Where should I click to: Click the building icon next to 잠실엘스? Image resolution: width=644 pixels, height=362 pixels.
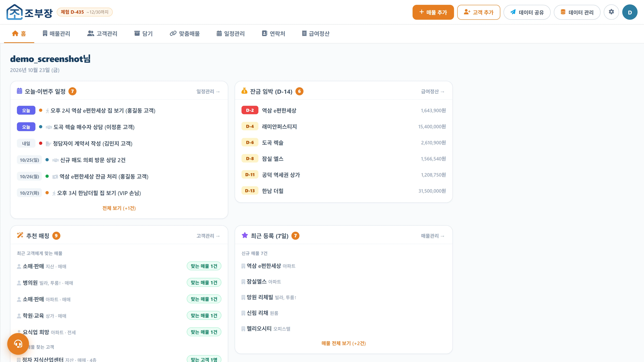(x=243, y=282)
